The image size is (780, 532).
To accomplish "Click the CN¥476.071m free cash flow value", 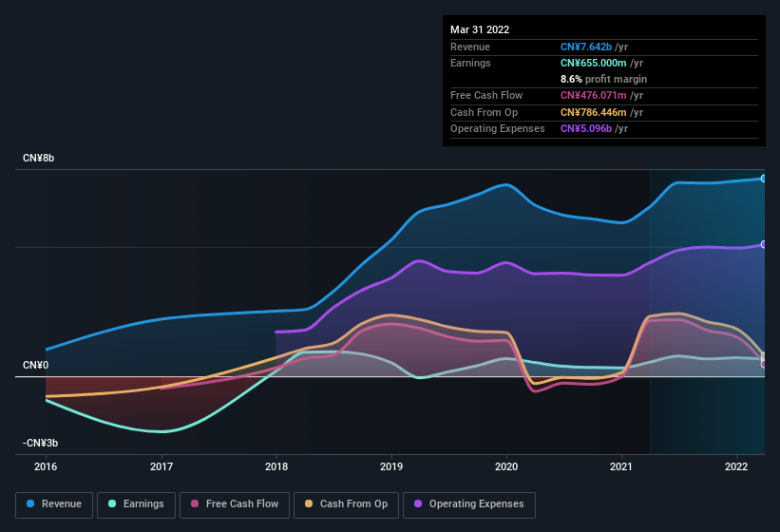I will coord(594,95).
